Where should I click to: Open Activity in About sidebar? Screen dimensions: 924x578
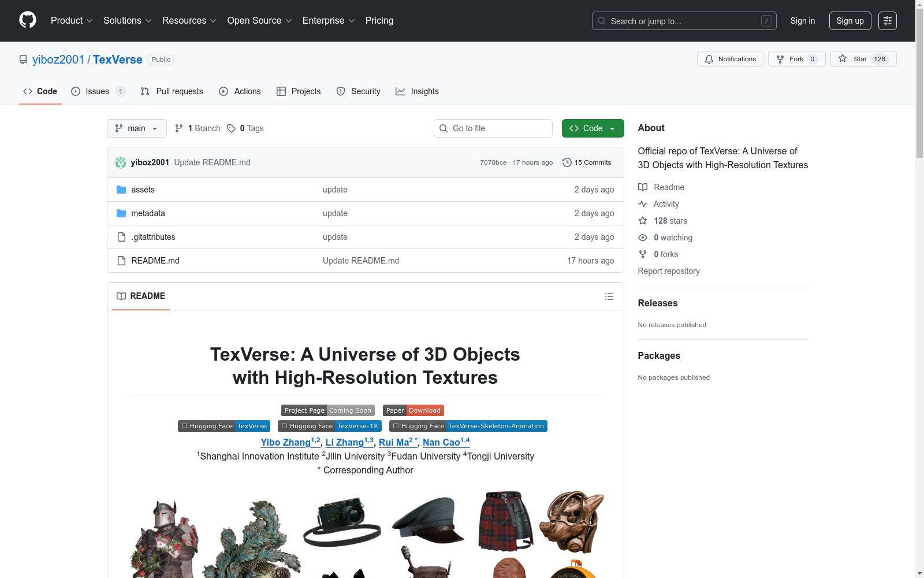tap(658, 204)
